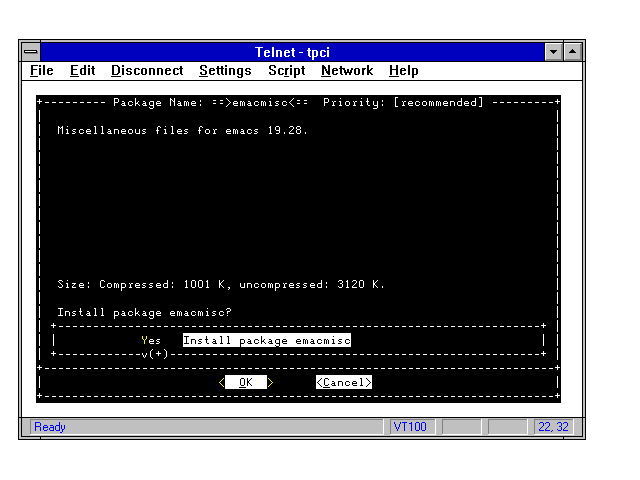The width and height of the screenshot is (640, 480).
Task: Click the '[recommended]' priority text in header
Action: pos(439,102)
